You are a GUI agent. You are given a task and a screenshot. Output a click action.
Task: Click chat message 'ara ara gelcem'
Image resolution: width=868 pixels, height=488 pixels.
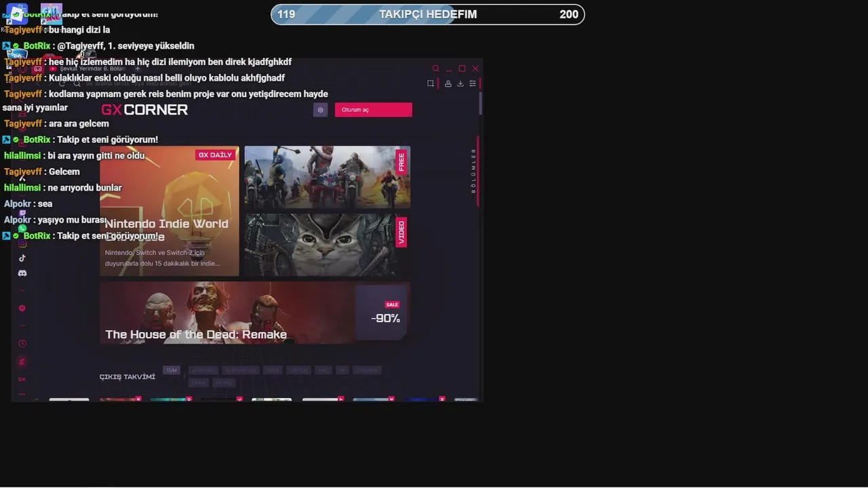click(79, 123)
